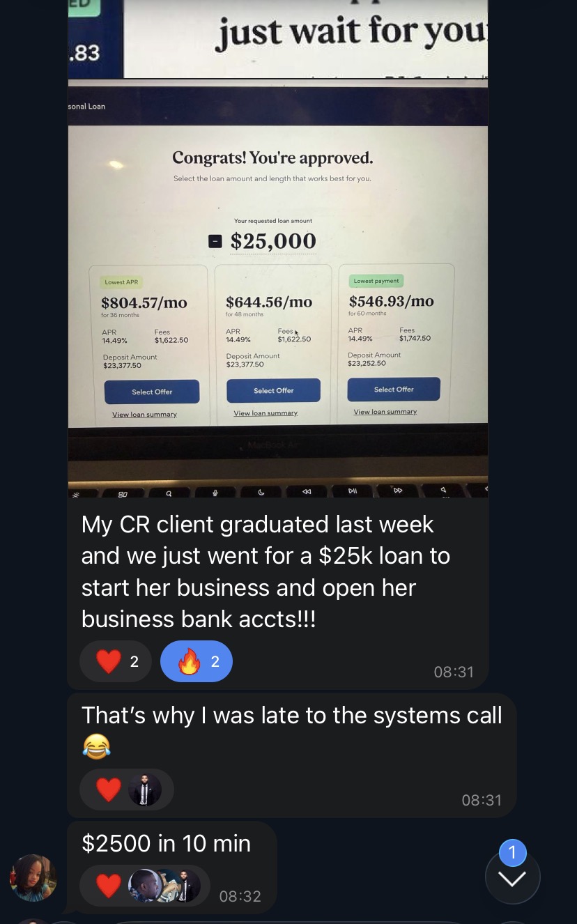Open the sender's profile avatar
The image size is (577, 924).
click(x=33, y=878)
